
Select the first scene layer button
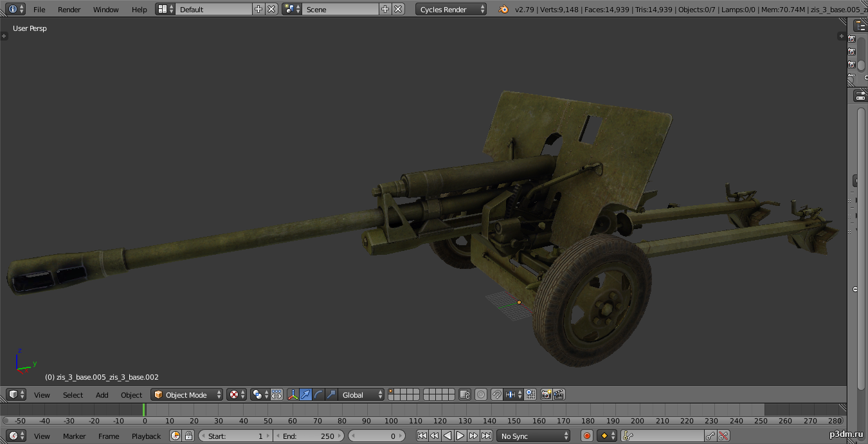pos(392,391)
